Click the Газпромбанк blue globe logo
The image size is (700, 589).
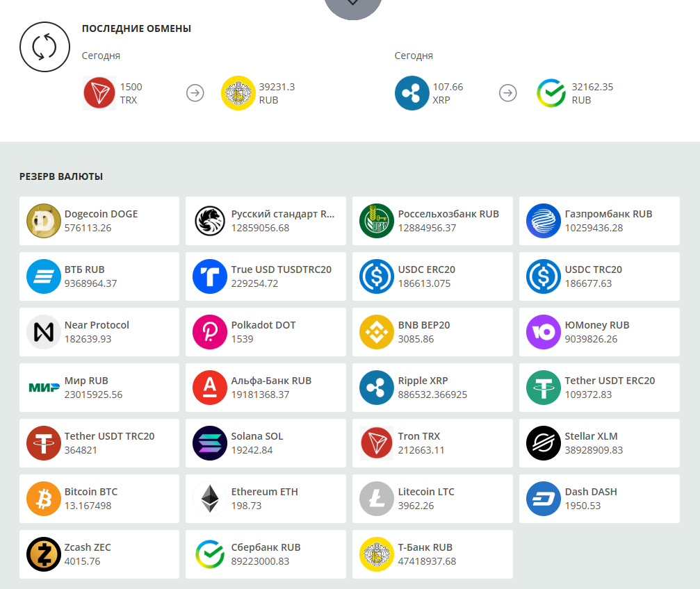(544, 221)
